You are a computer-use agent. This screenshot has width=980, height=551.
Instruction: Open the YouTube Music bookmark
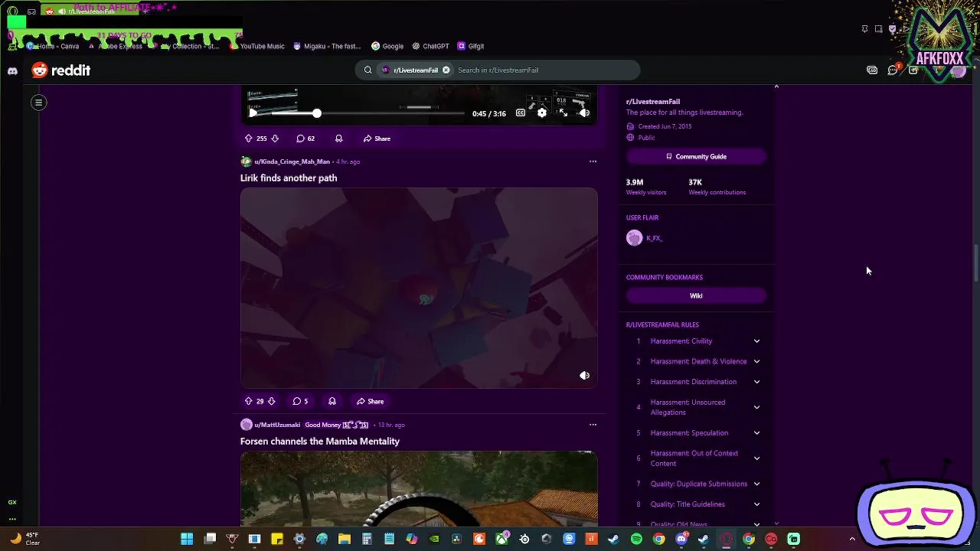256,46
